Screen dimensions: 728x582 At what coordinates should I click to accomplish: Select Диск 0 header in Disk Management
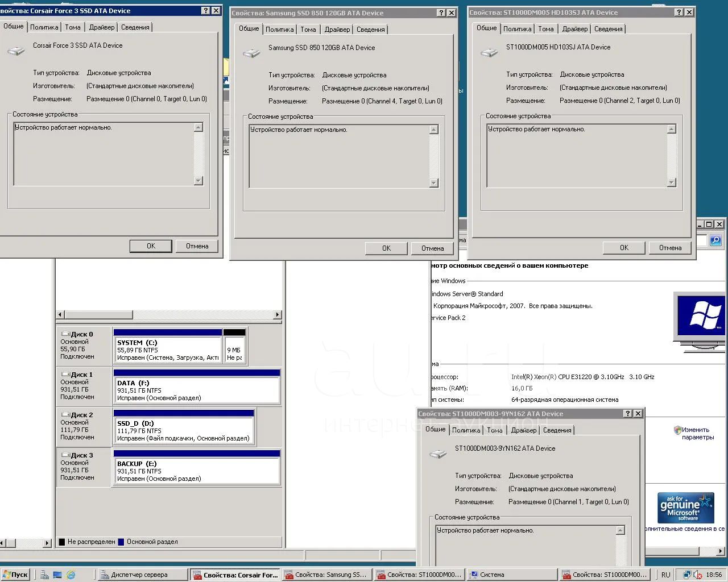83,346
